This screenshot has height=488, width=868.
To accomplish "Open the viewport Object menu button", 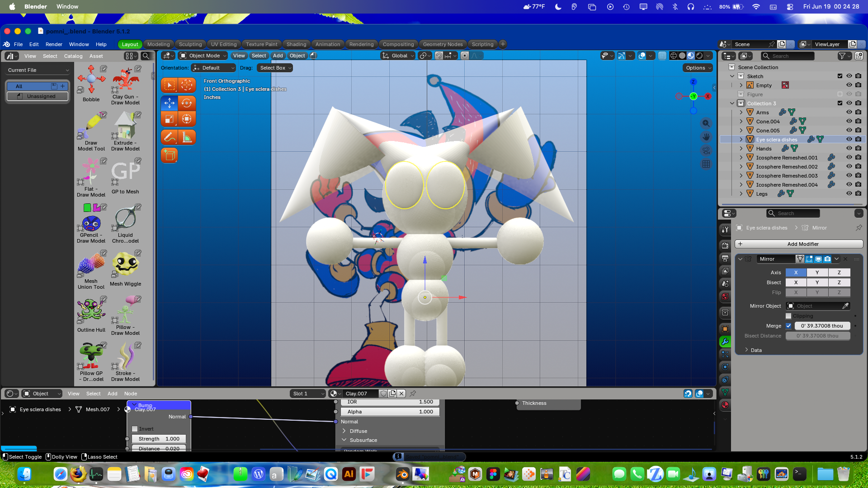I will click(x=297, y=56).
